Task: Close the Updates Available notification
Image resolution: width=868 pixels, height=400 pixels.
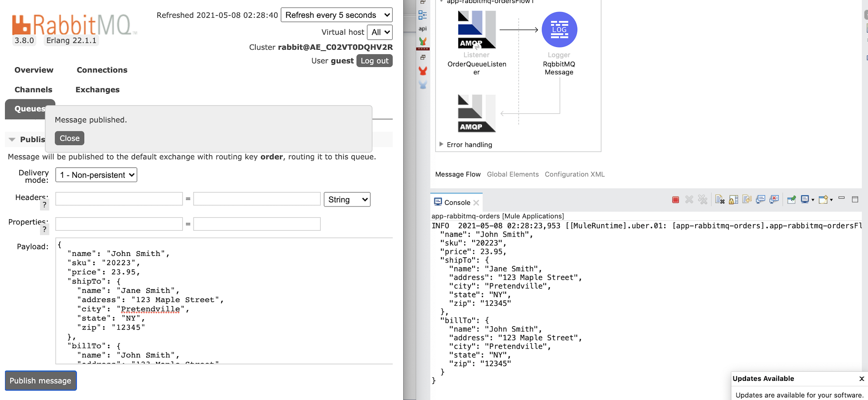Action: click(x=861, y=379)
